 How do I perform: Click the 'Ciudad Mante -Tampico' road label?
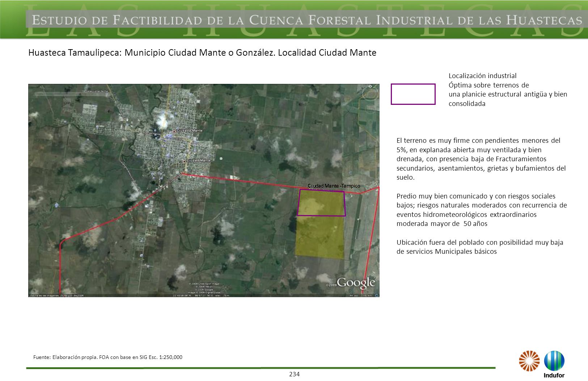click(334, 186)
